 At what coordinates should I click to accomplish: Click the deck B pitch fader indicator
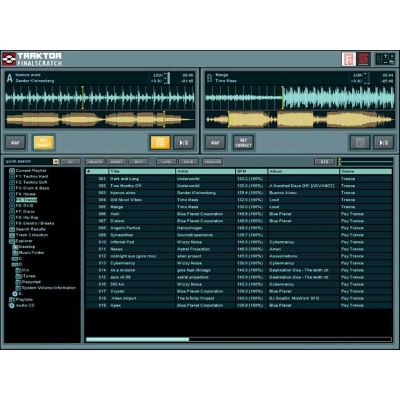click(368, 78)
